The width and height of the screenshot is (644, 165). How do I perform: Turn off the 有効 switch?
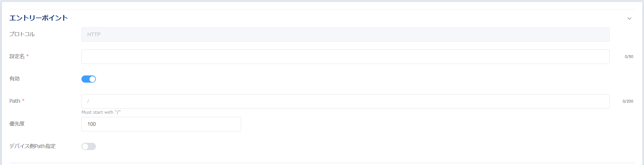coord(89,79)
